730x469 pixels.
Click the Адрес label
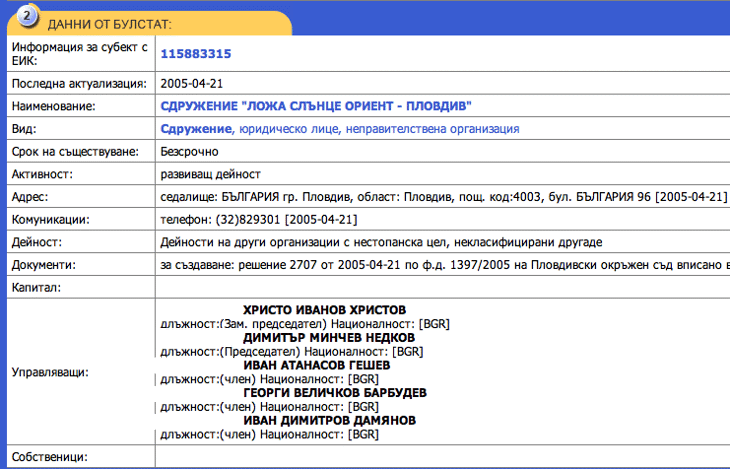tap(30, 197)
